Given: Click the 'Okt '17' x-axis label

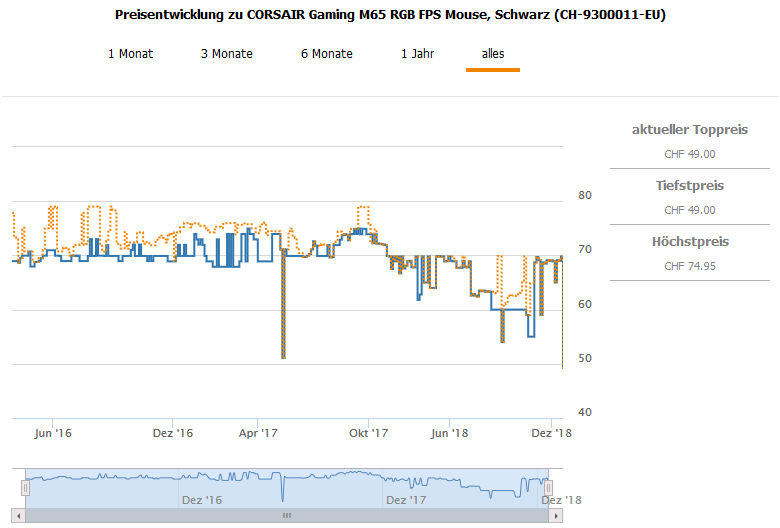Looking at the screenshot, I should click(x=368, y=433).
